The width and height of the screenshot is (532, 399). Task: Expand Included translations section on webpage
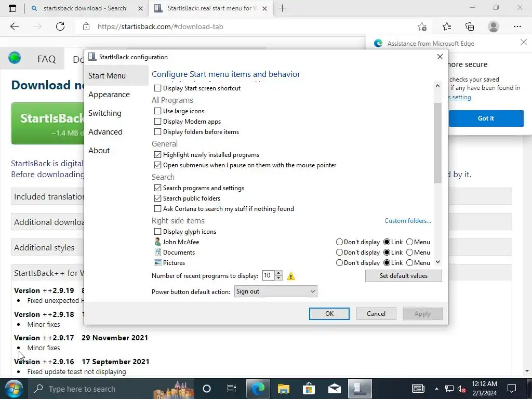point(47,196)
